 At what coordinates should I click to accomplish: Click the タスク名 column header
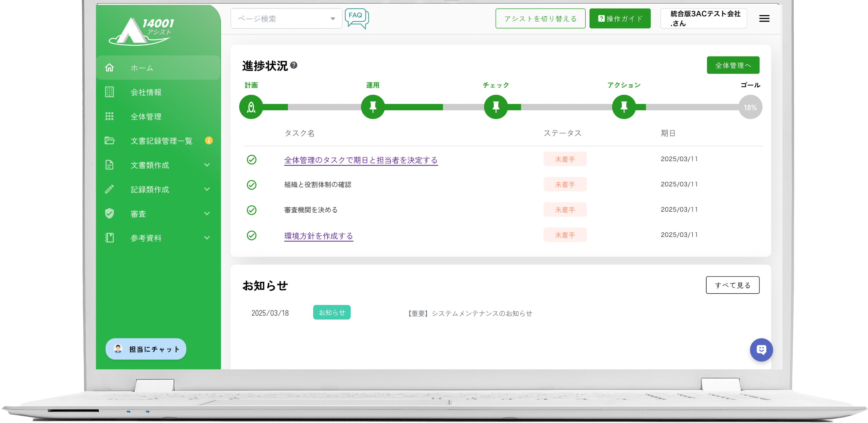(299, 133)
